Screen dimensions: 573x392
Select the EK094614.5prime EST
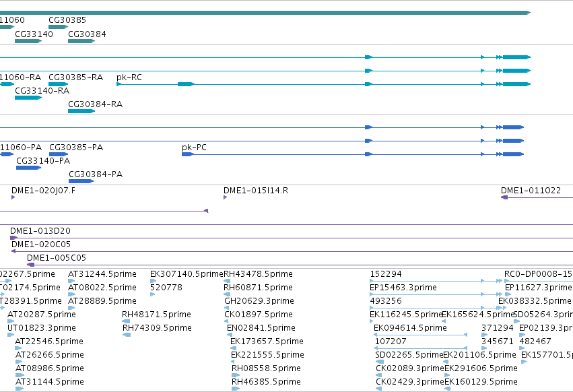(x=420, y=335)
